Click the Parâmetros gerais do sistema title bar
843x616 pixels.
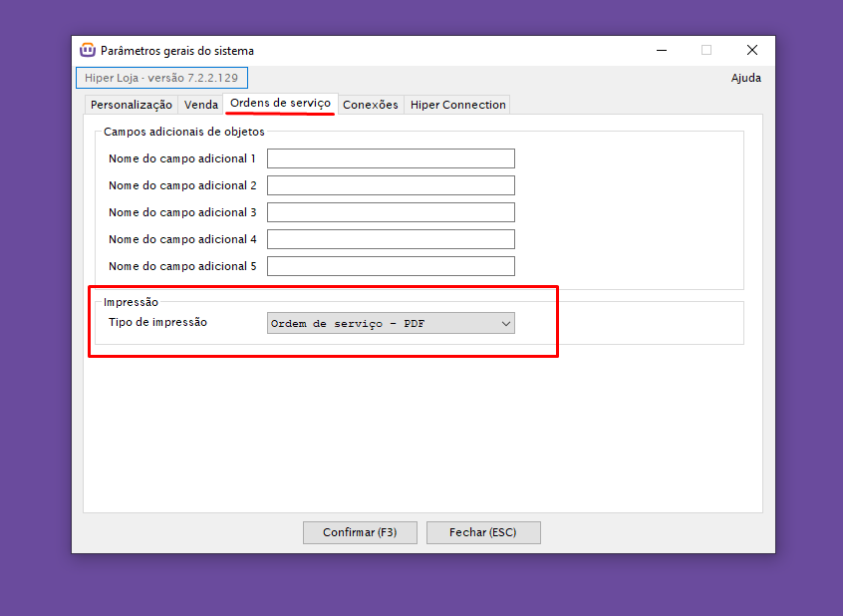pos(399,50)
